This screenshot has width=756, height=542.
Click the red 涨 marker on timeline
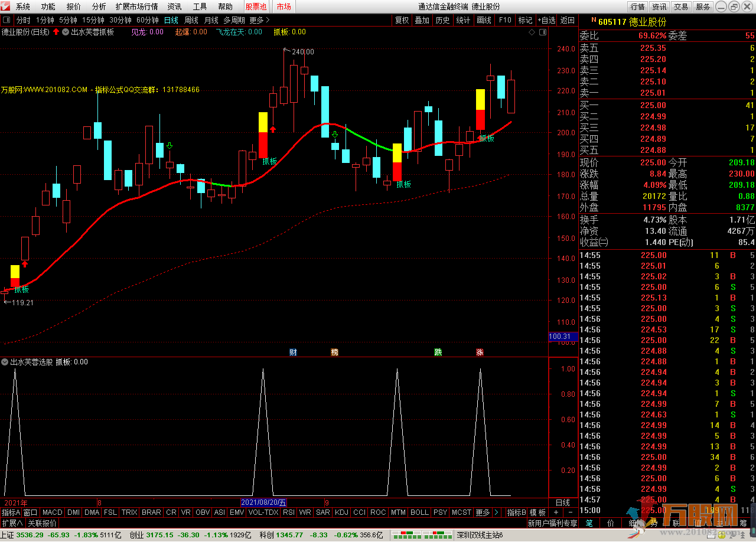[x=480, y=352]
